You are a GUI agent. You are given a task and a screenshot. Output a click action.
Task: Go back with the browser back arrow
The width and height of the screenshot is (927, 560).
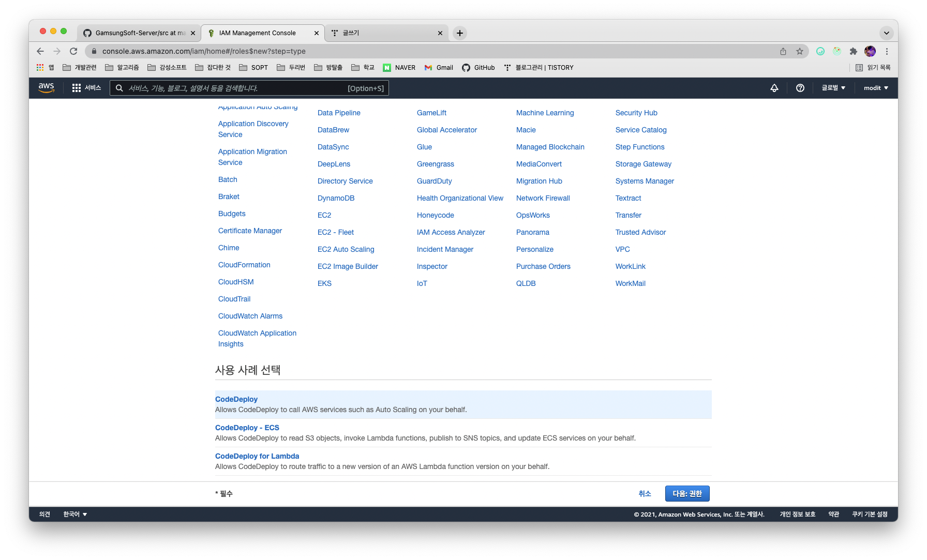pos(40,51)
